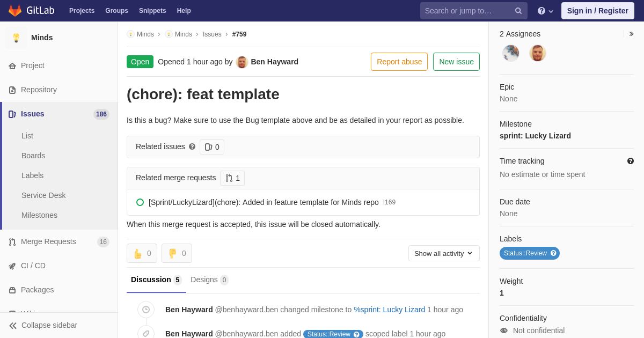This screenshot has height=338, width=644.
Task: Open the Sprint/LuckyLizard merge request link
Action: coord(264,202)
